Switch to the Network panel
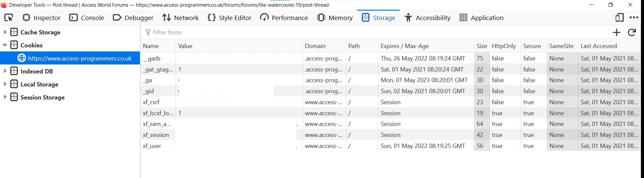Viewport: 644px width, 178px height. (x=180, y=18)
